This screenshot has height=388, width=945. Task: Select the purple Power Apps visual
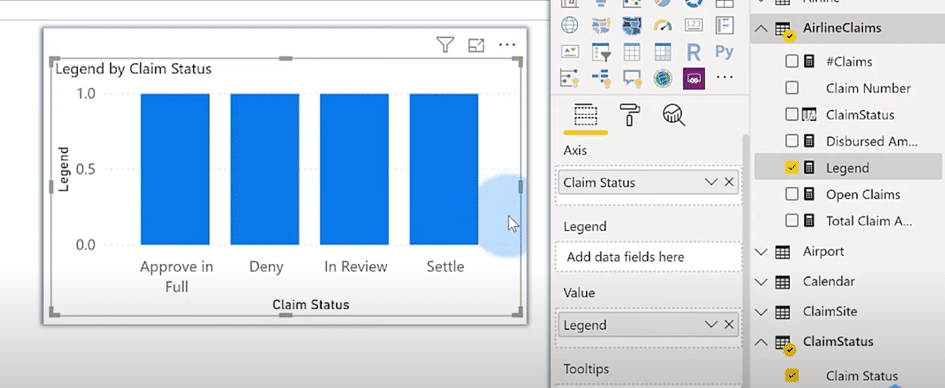[694, 78]
